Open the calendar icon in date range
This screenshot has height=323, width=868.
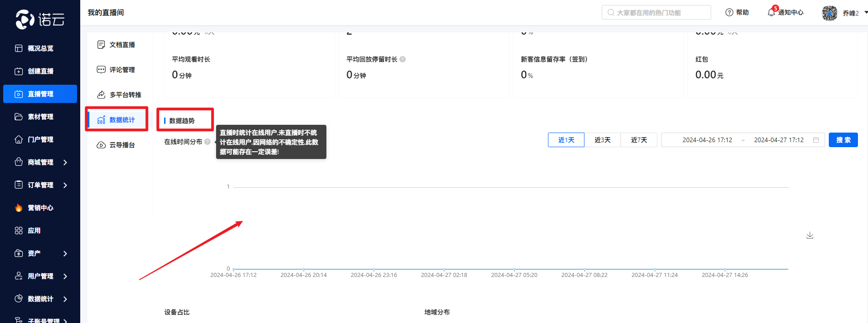(816, 140)
